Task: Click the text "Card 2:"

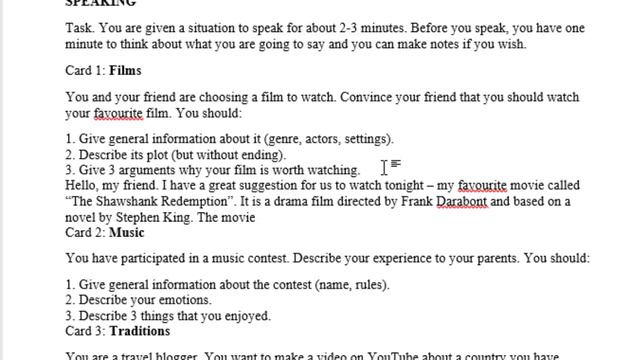Action: 85,233
